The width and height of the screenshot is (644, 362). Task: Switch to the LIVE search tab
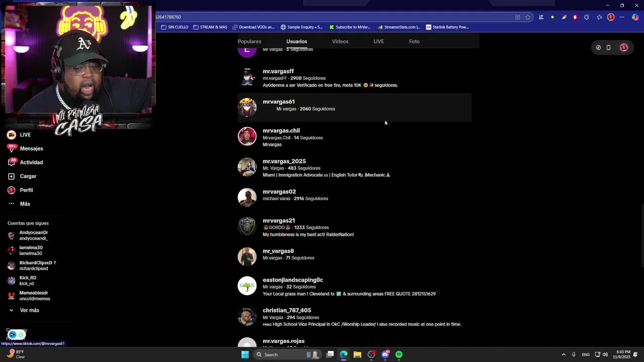pos(379,41)
